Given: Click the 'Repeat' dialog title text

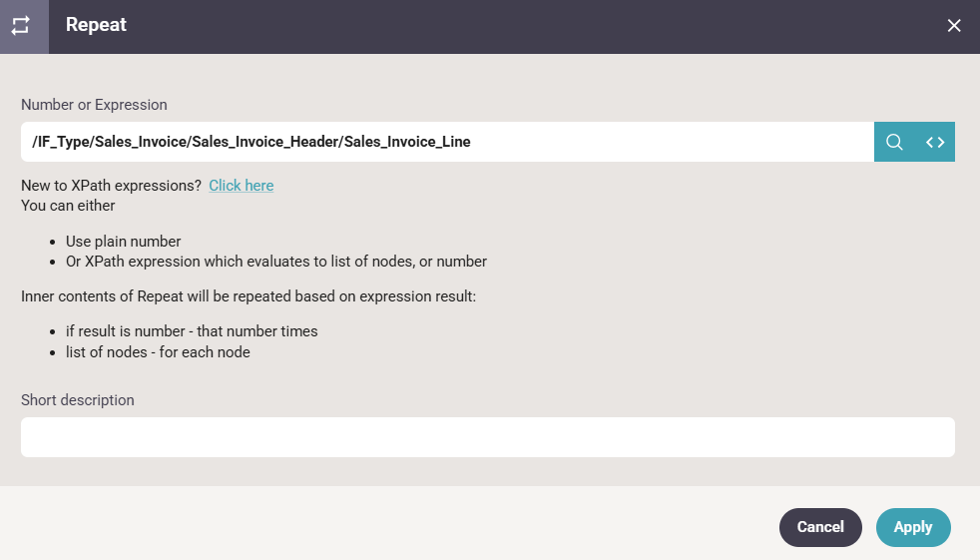Looking at the screenshot, I should 96,25.
